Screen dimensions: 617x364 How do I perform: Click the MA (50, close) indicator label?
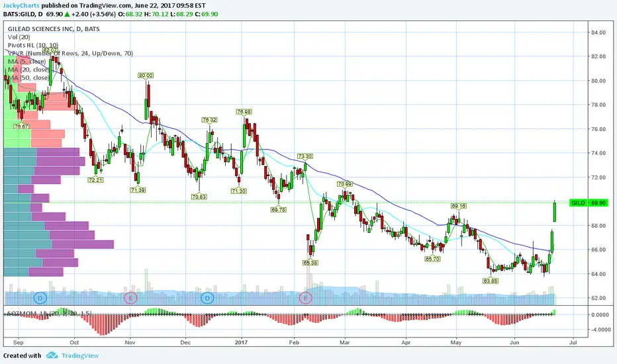(28, 78)
